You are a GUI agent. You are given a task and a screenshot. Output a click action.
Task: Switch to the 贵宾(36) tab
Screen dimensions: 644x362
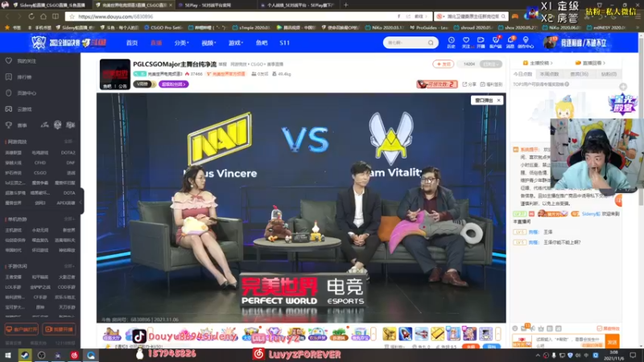pyautogui.click(x=579, y=74)
